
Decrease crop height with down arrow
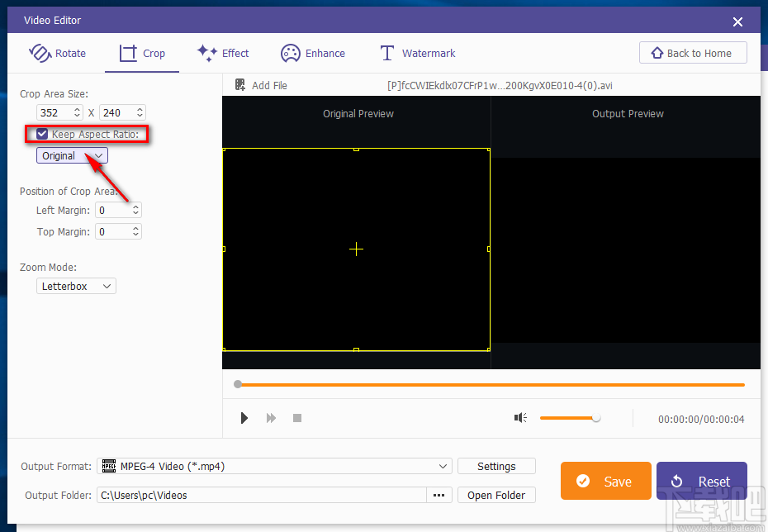tap(140, 116)
